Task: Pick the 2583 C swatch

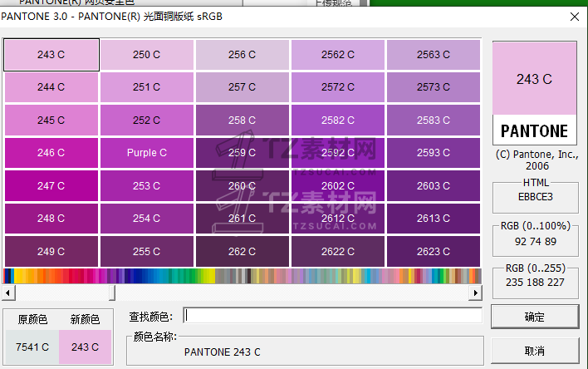Action: point(434,121)
